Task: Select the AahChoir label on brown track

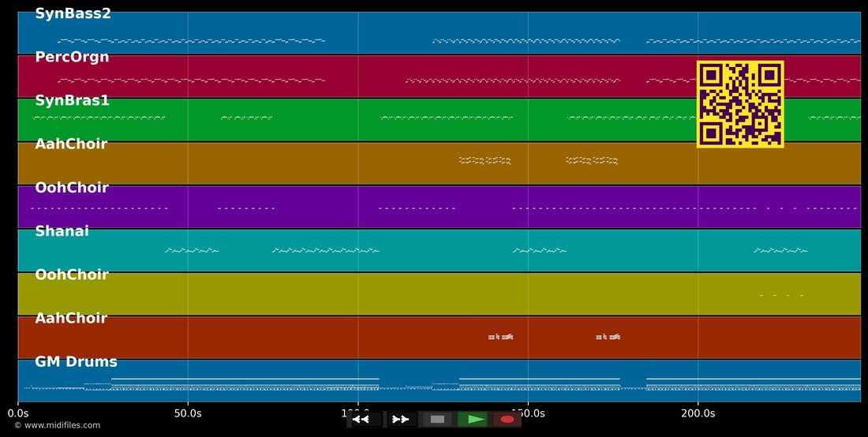Action: click(x=71, y=144)
